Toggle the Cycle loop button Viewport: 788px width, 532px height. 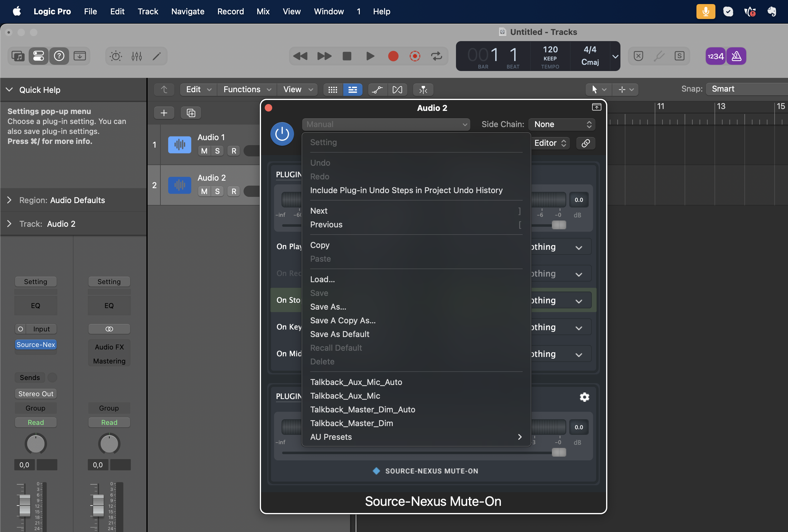[436, 56]
